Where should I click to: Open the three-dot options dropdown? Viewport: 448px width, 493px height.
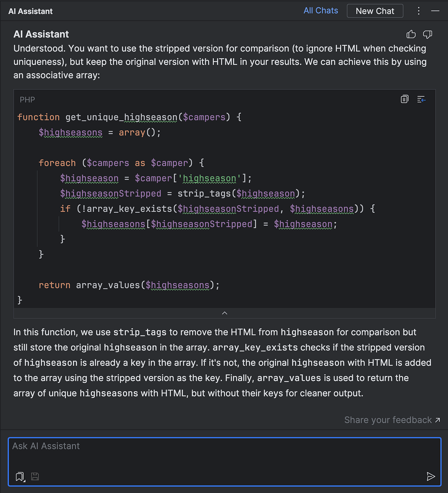(x=419, y=11)
